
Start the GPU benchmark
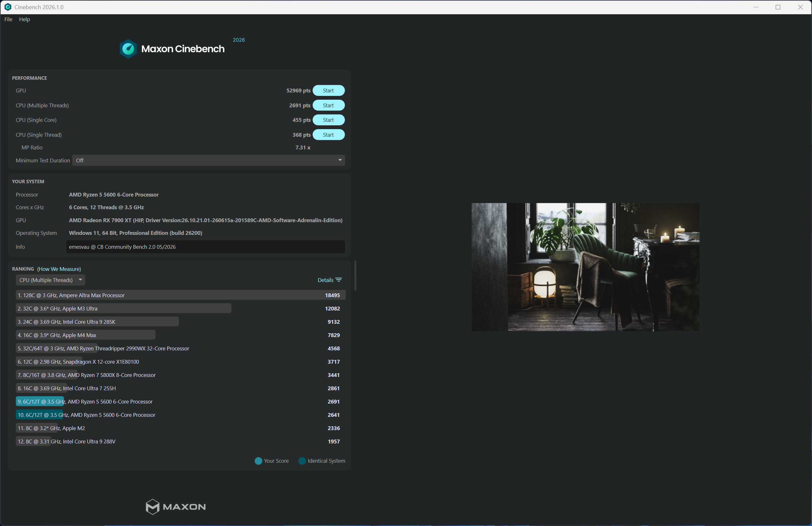[x=328, y=91]
